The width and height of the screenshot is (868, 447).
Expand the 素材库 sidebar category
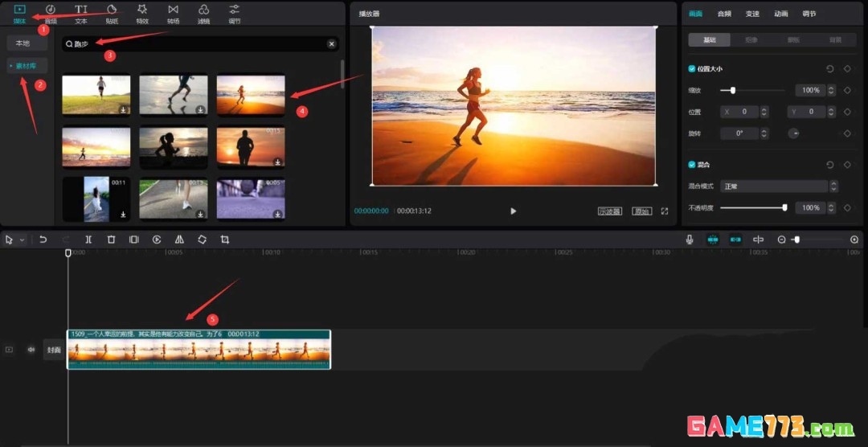click(27, 66)
